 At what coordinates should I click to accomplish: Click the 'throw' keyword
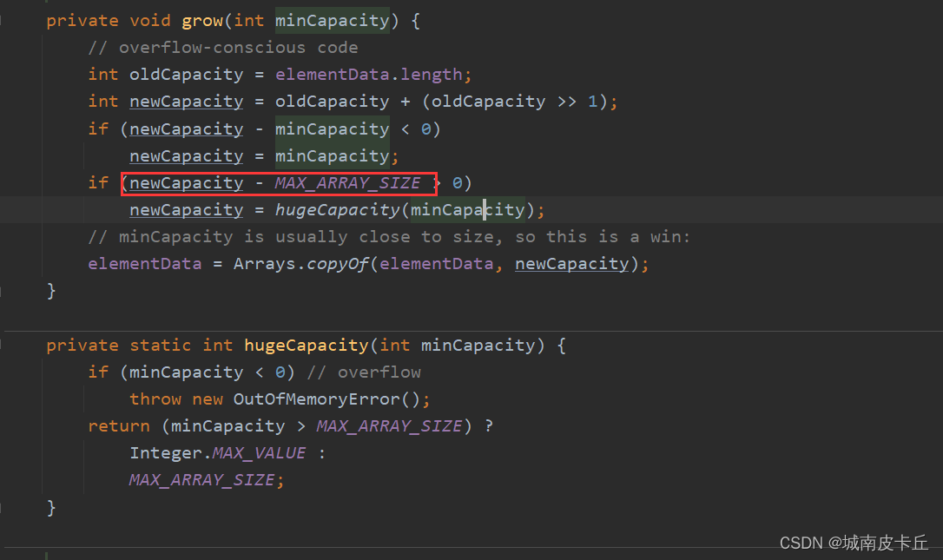click(155, 399)
